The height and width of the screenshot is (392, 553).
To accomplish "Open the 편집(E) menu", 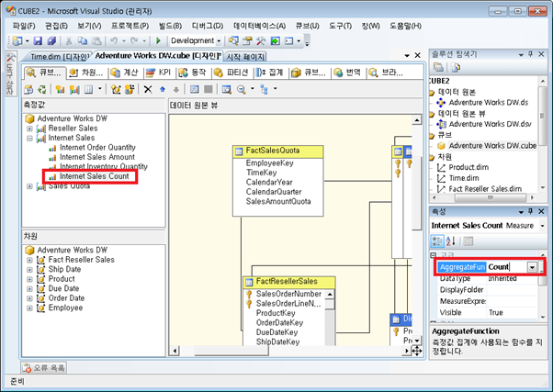I will click(56, 26).
